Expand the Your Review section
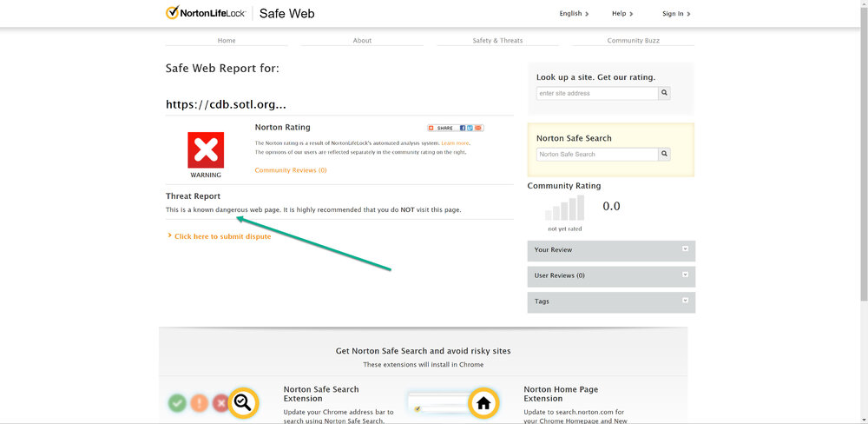 tap(685, 249)
